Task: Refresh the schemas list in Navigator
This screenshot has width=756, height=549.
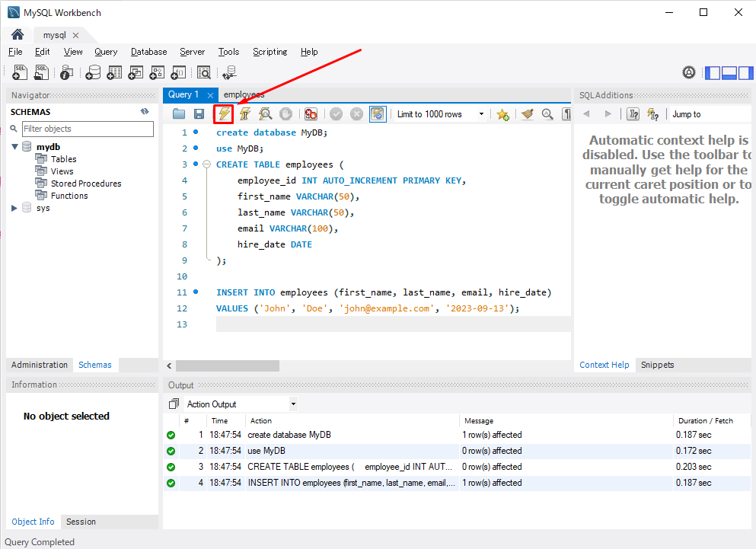Action: [x=145, y=111]
